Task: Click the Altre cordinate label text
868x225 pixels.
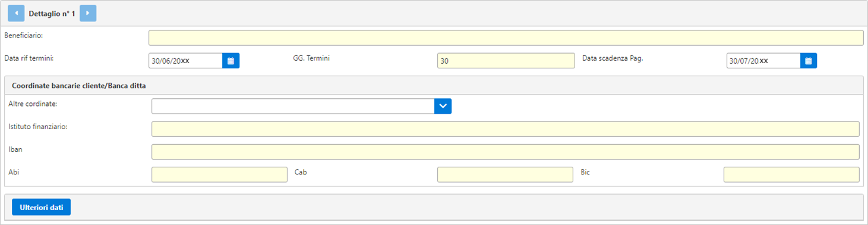Action: pos(33,104)
